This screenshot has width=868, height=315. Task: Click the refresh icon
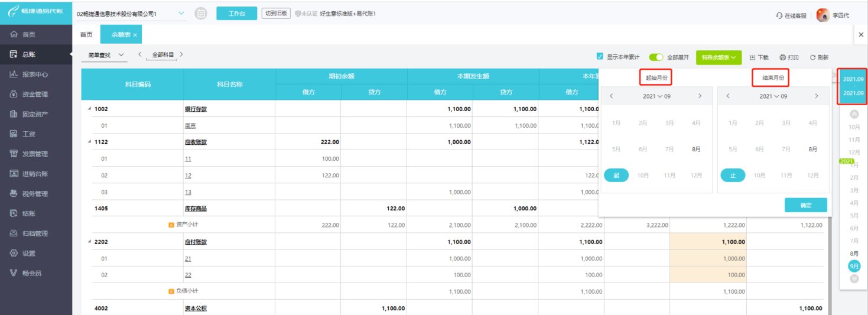(x=813, y=57)
